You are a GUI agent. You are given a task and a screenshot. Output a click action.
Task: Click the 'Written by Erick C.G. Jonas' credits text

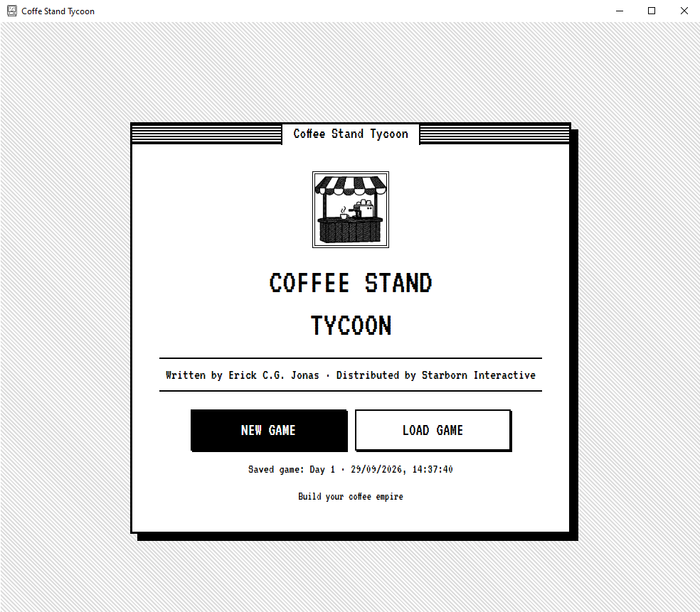(243, 375)
